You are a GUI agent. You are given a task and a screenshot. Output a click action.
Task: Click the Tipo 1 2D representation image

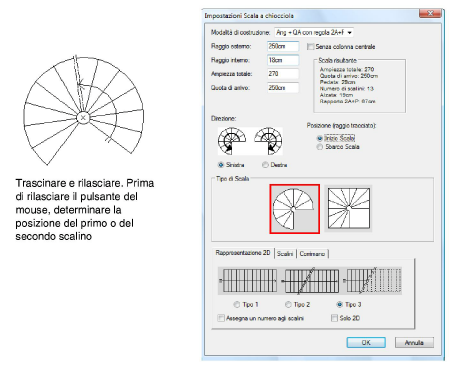(248, 281)
